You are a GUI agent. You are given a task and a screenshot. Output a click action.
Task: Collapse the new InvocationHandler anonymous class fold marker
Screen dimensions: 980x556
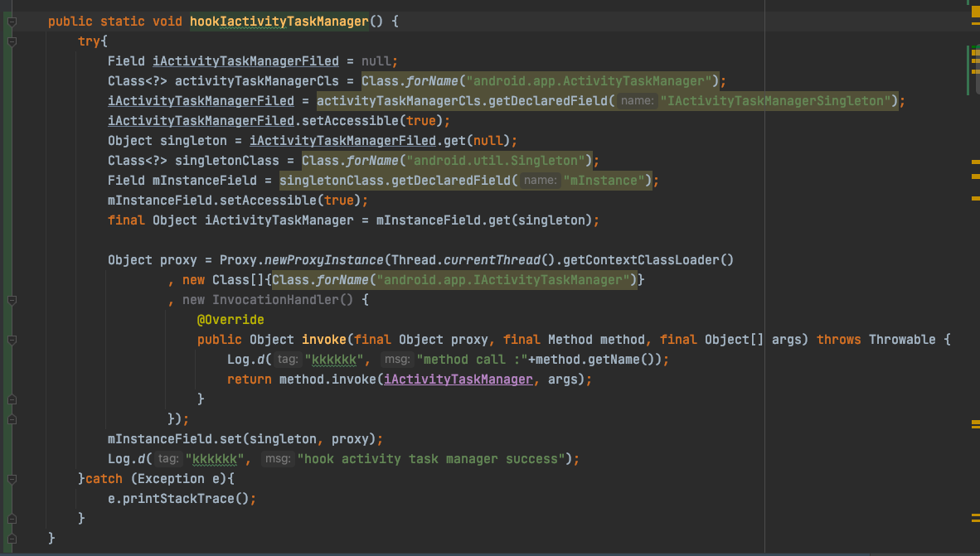click(12, 301)
